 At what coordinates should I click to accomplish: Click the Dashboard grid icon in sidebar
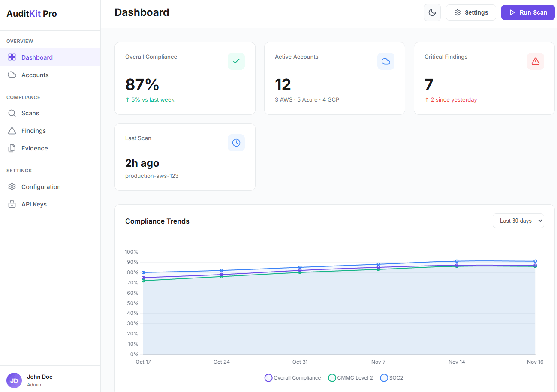(12, 57)
